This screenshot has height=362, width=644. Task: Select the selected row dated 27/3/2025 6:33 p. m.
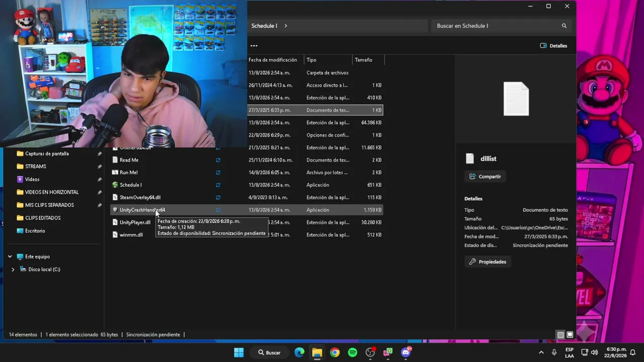pos(315,110)
